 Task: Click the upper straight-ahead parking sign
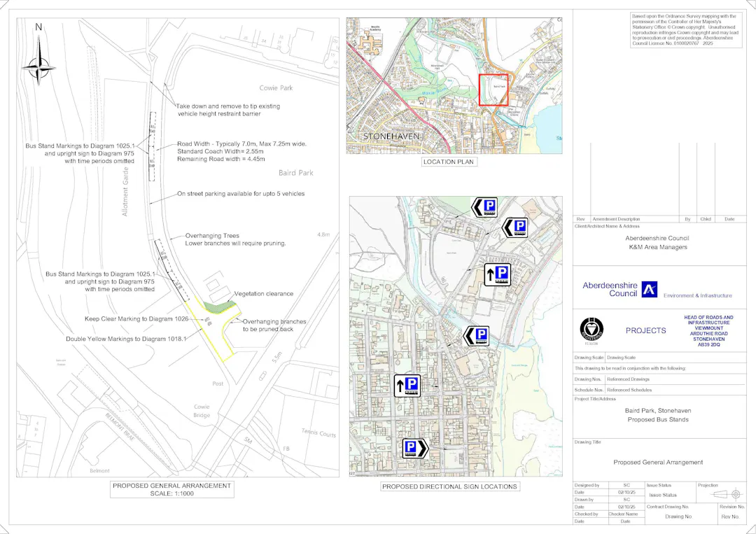pos(497,274)
